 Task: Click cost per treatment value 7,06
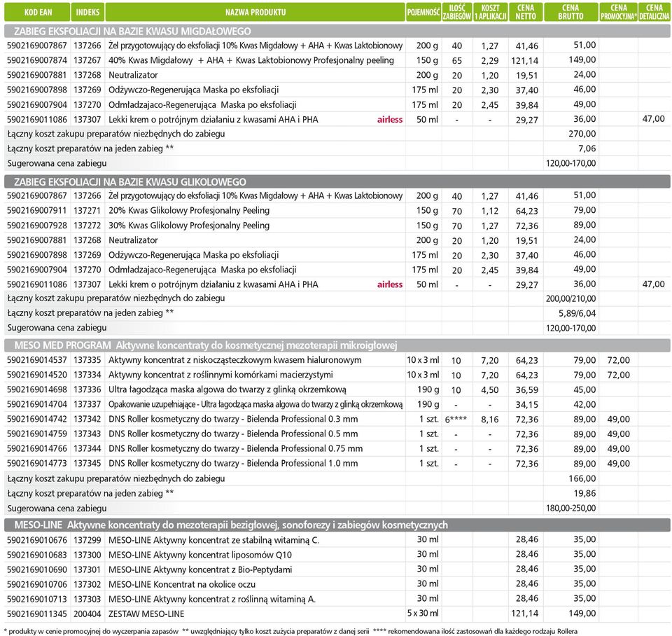(587, 148)
